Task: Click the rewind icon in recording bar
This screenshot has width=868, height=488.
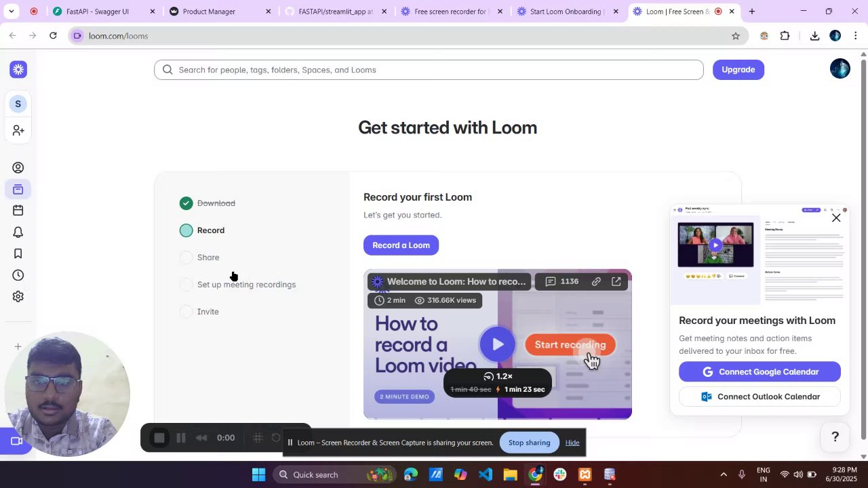Action: (x=201, y=438)
